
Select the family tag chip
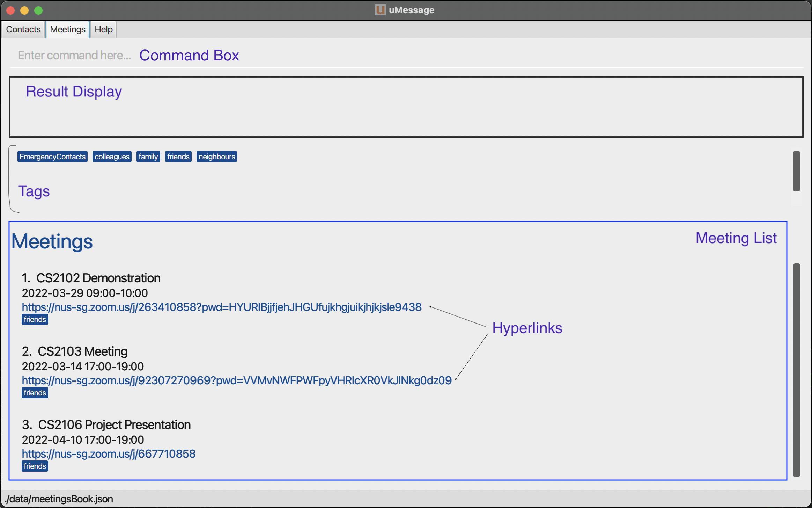(x=148, y=157)
